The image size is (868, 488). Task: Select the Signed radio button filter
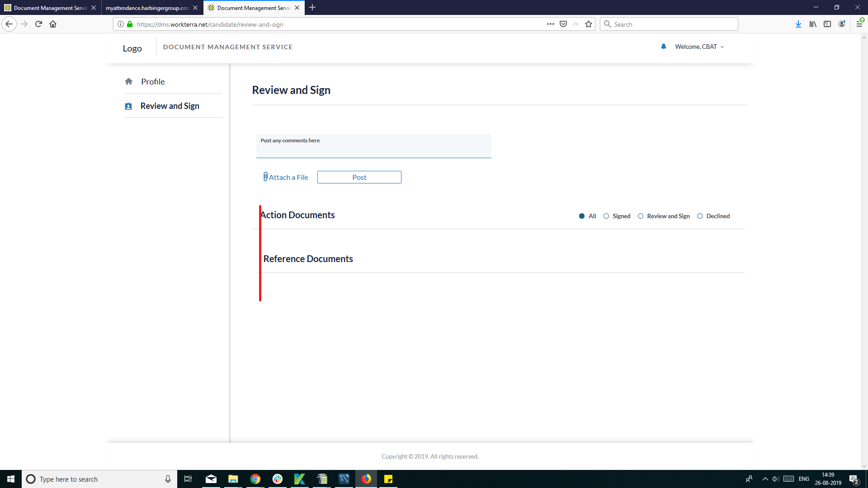tap(606, 216)
